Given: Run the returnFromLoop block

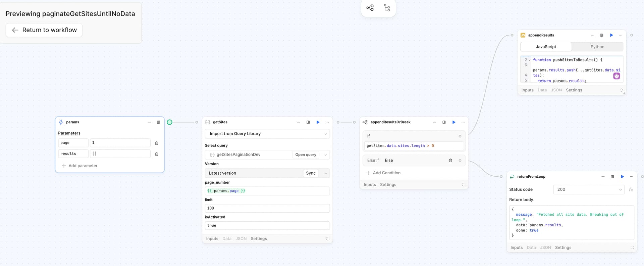Looking at the screenshot, I should (623, 177).
